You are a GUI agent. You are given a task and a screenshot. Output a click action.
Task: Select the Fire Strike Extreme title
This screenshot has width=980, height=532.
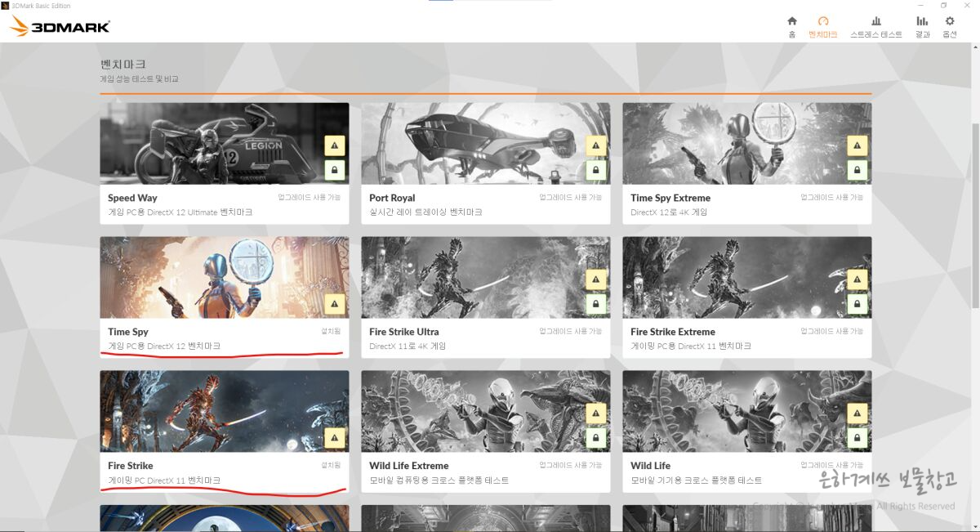point(673,332)
